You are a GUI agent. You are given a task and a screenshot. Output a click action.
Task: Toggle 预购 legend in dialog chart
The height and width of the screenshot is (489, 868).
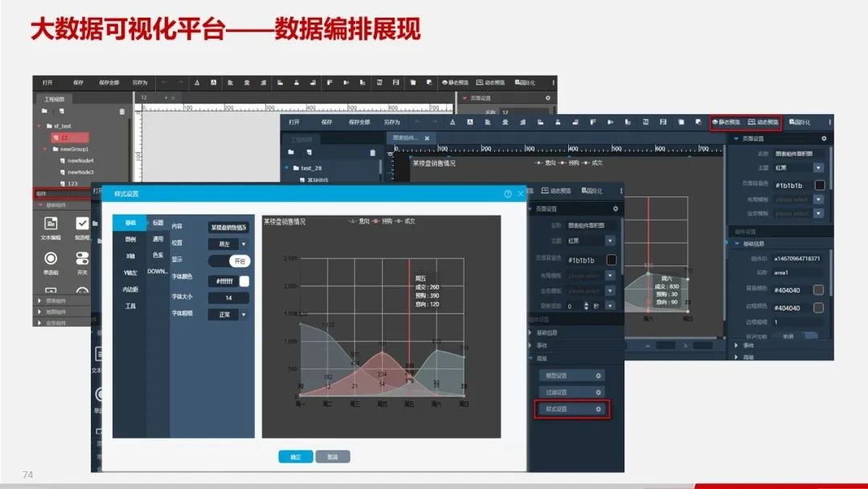click(382, 221)
